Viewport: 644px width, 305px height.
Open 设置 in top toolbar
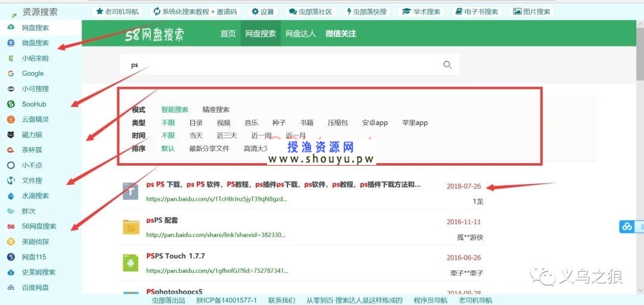click(x=263, y=11)
